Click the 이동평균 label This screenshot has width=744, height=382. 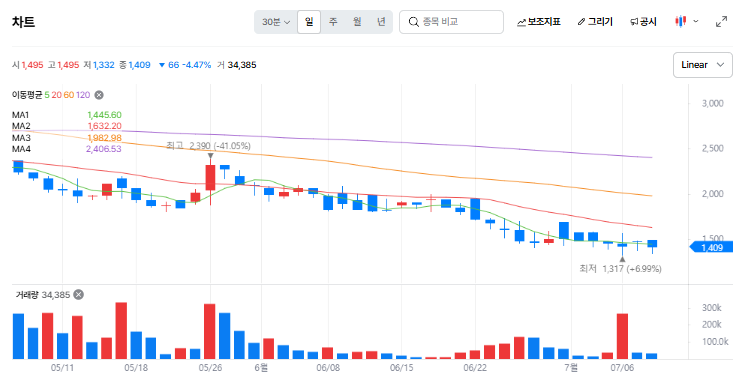[27, 95]
